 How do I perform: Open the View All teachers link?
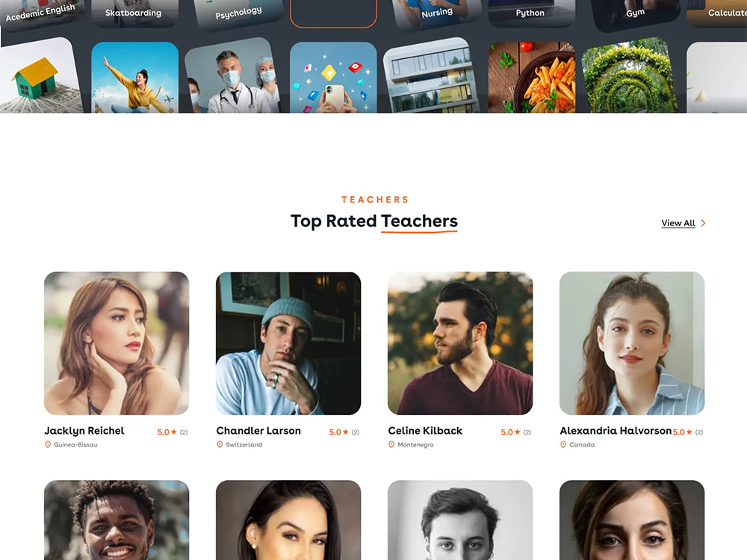[x=678, y=223]
